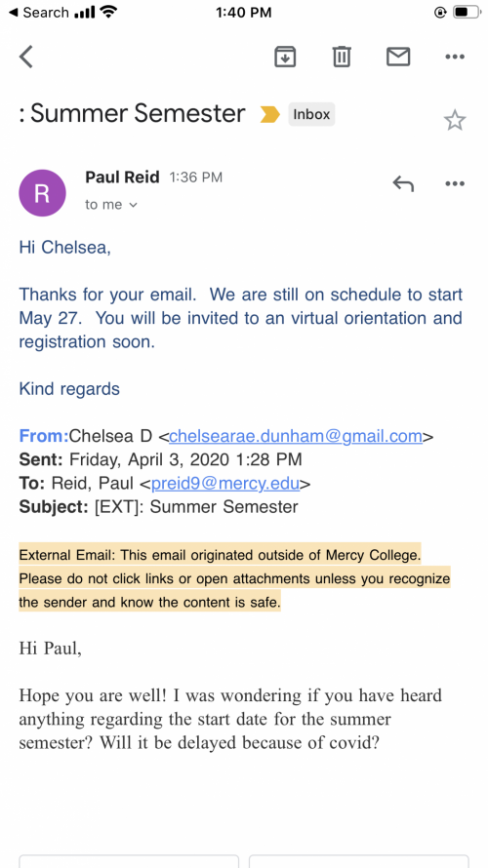Open top toolbar more options menu
Screen dimensions: 488x868
click(455, 57)
